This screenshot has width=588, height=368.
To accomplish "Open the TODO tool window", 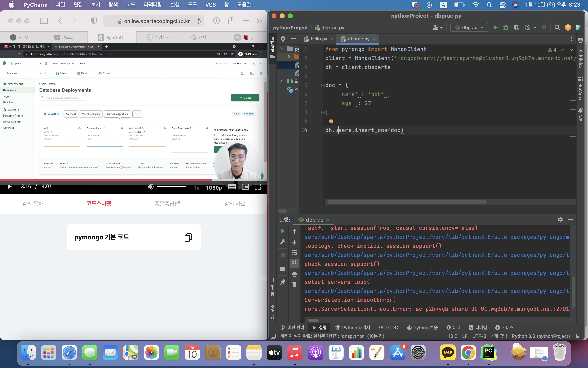I will (389, 327).
